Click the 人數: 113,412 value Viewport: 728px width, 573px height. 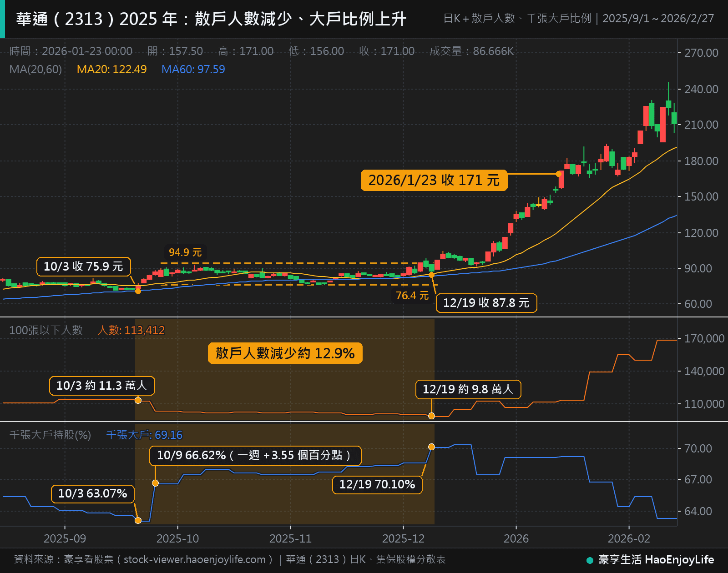(131, 330)
